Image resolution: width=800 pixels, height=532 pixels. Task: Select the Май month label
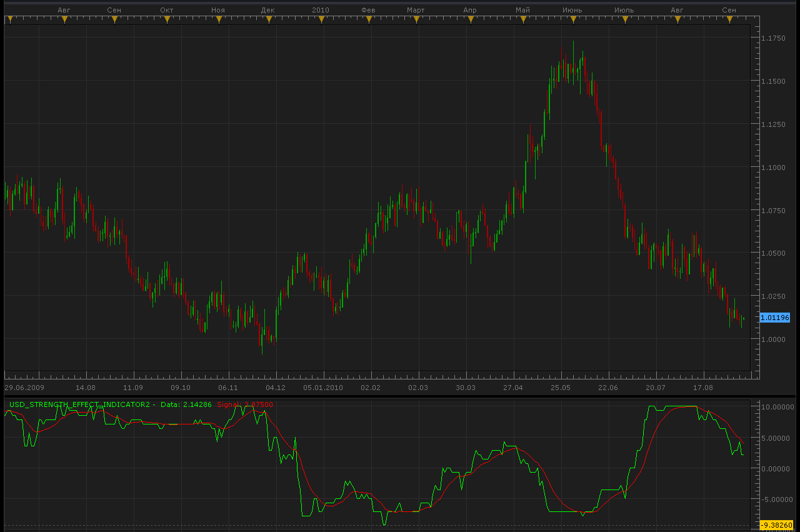522,10
